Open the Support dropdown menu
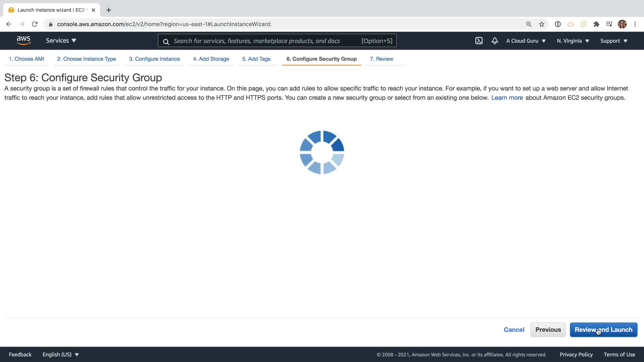The width and height of the screenshot is (644, 362). coord(613,41)
